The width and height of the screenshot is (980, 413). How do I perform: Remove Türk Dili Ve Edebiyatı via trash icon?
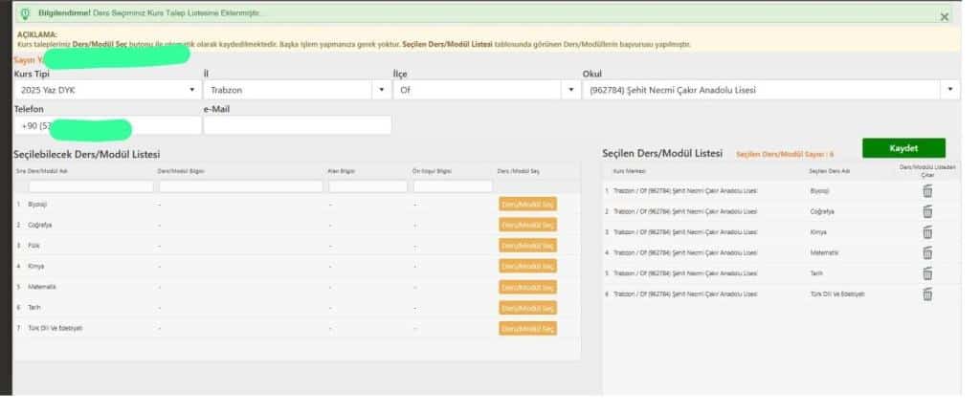926,294
